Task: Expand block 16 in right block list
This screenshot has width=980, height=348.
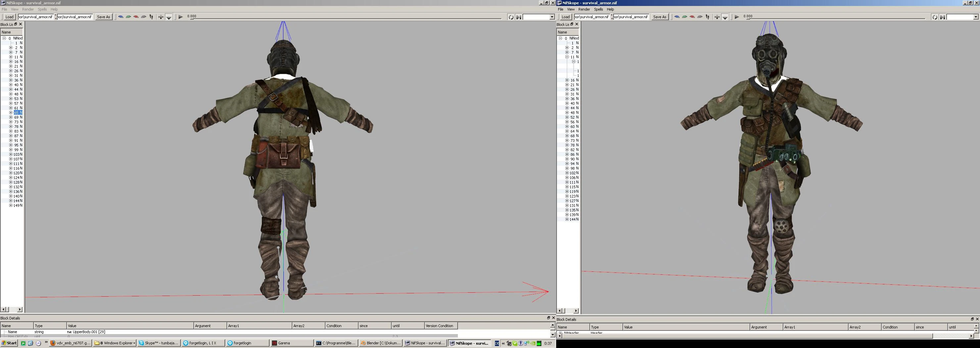Action: [x=567, y=80]
